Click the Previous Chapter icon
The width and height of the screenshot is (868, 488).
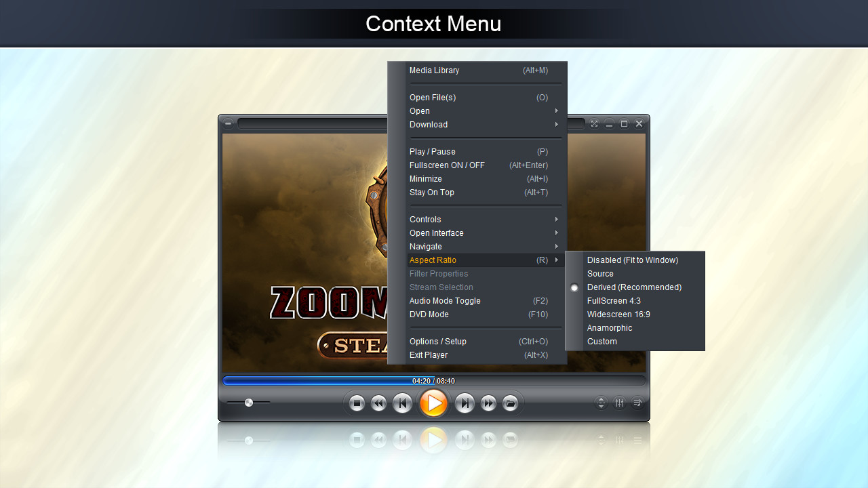[x=401, y=403]
